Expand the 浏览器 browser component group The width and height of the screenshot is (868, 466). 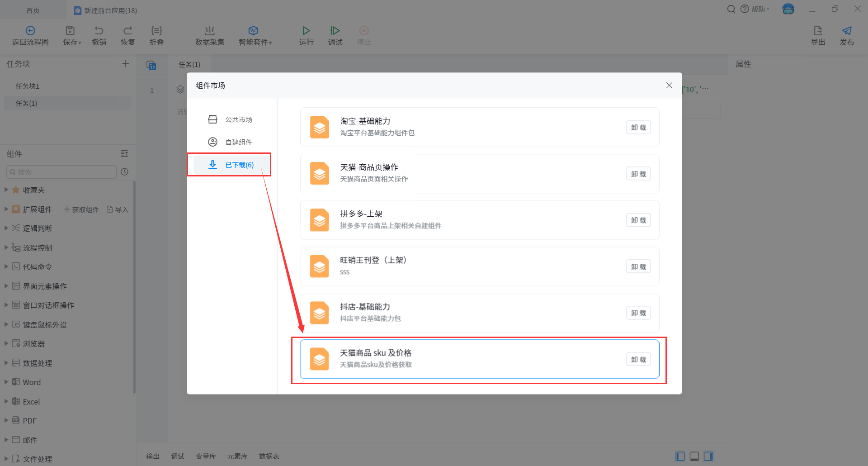pos(6,343)
